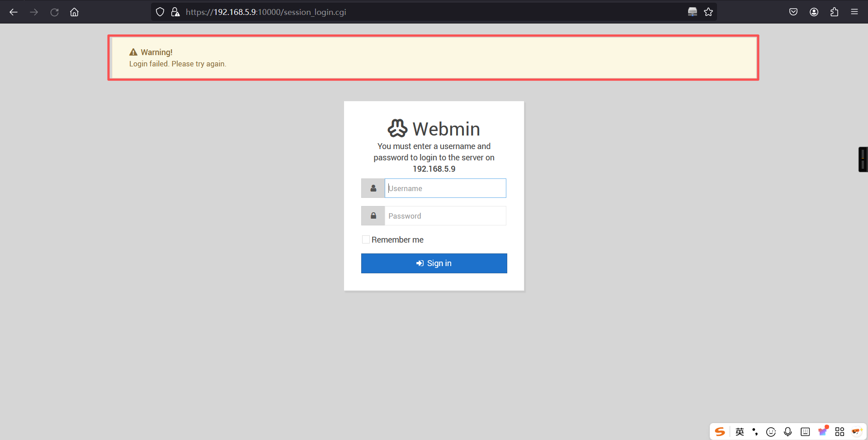Image resolution: width=868 pixels, height=440 pixels.
Task: Open the IME toolbox grid icon
Action: 840,432
